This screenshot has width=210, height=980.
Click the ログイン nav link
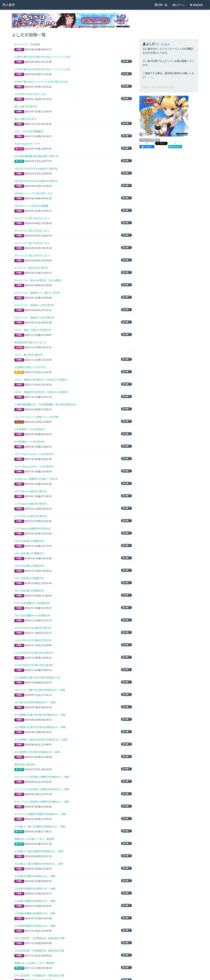(178, 5)
